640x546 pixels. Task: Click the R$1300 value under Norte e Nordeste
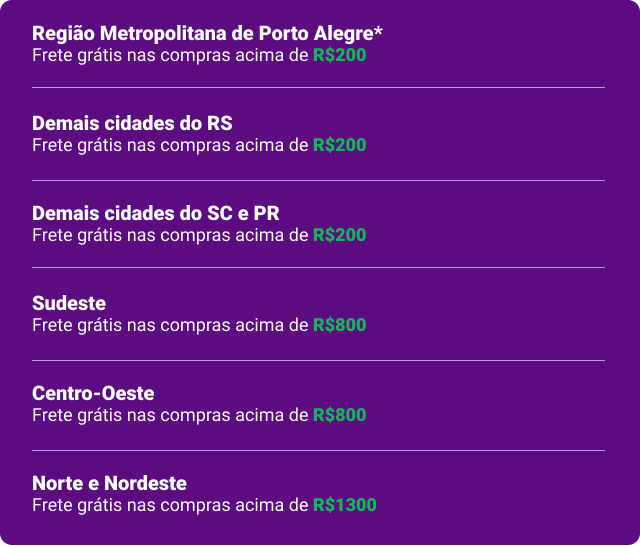click(x=345, y=505)
